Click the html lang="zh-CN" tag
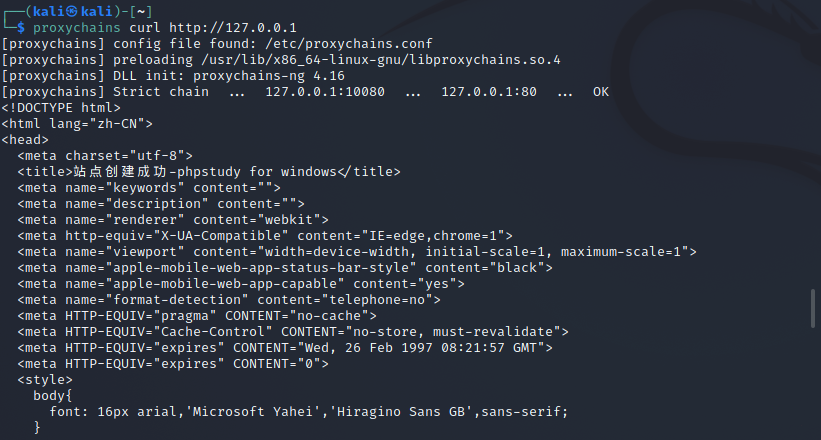 coord(77,123)
